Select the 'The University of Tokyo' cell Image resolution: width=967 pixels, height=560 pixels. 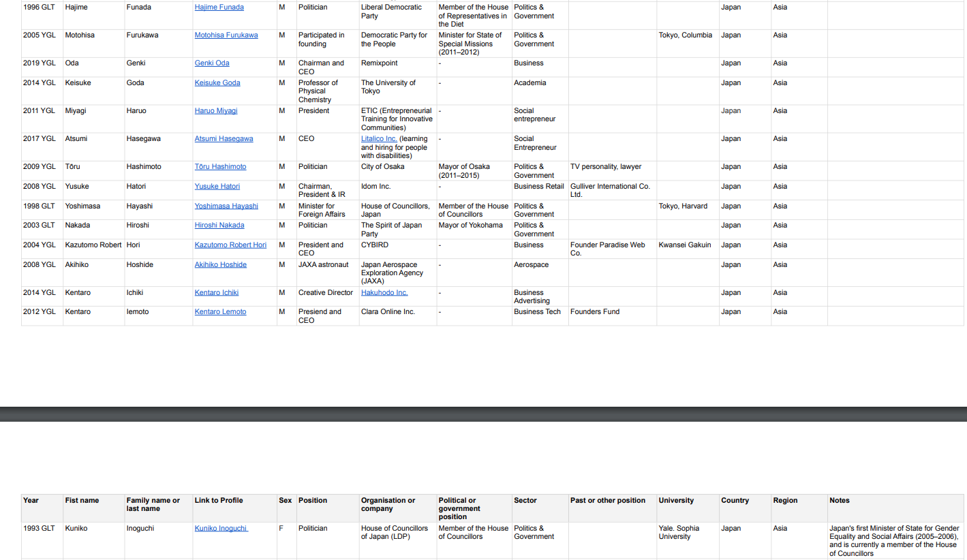[x=398, y=91]
